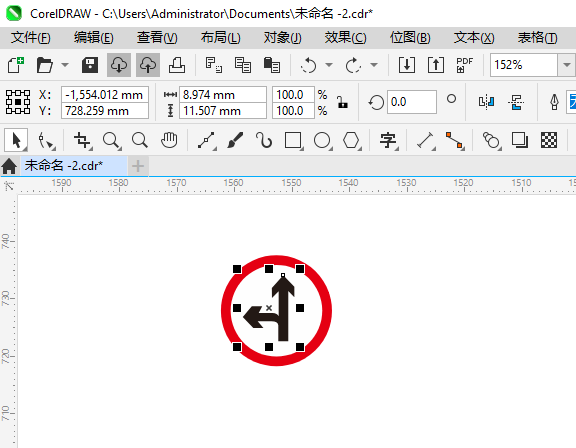Viewport: 576px width, 448px height.
Task: Mirror the object vertically
Action: [x=516, y=102]
